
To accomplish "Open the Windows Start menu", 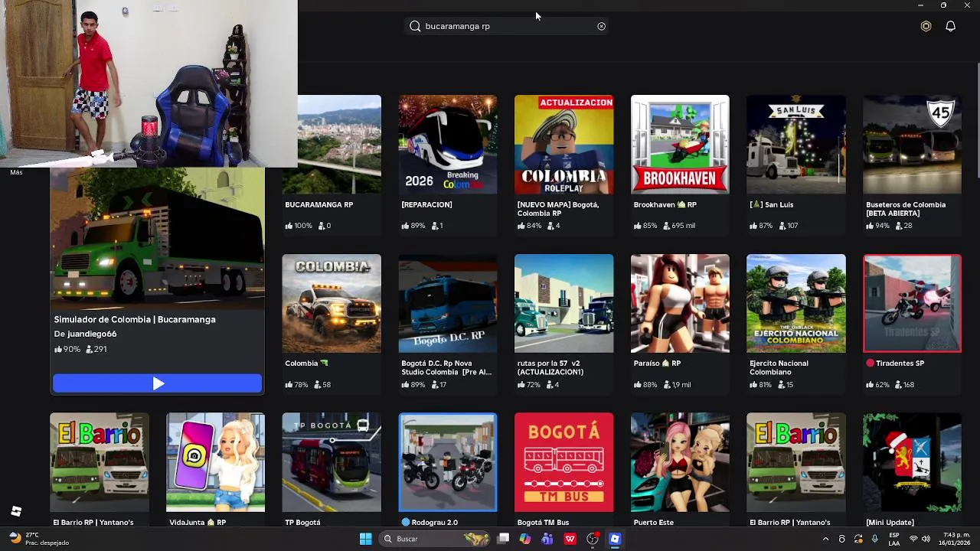I will [x=365, y=539].
